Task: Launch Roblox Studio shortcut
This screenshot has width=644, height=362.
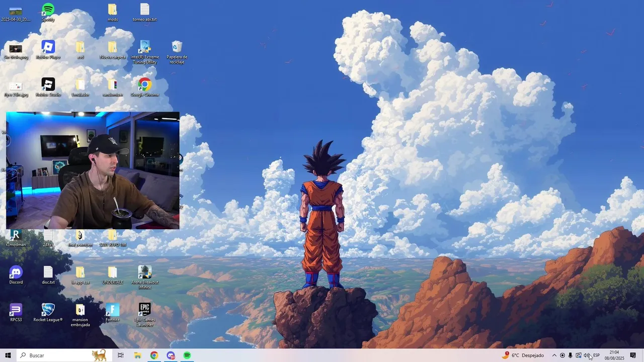Action: [48, 87]
